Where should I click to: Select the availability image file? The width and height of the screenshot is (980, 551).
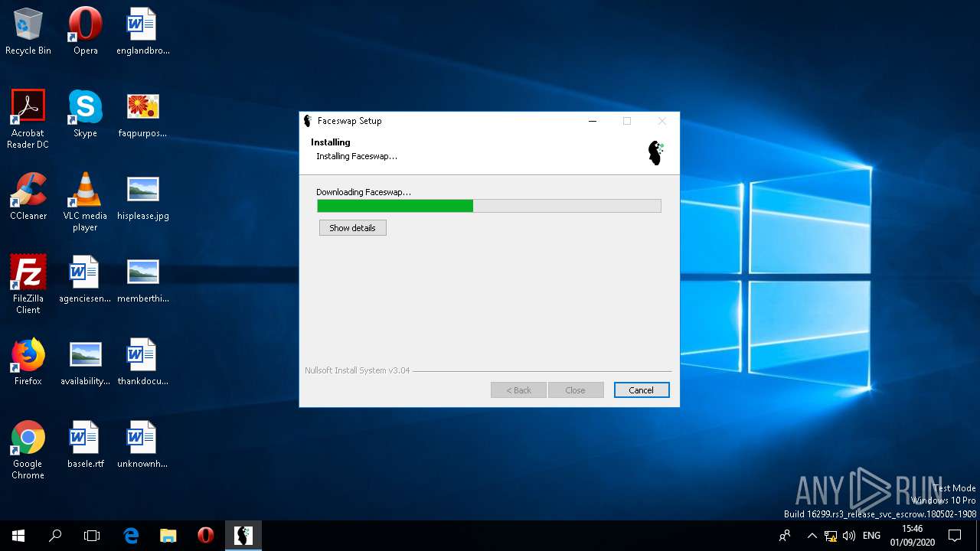tap(85, 362)
